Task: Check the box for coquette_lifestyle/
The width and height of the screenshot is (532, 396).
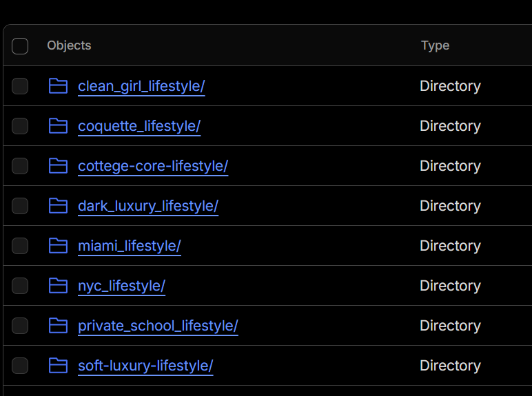Action: click(20, 126)
